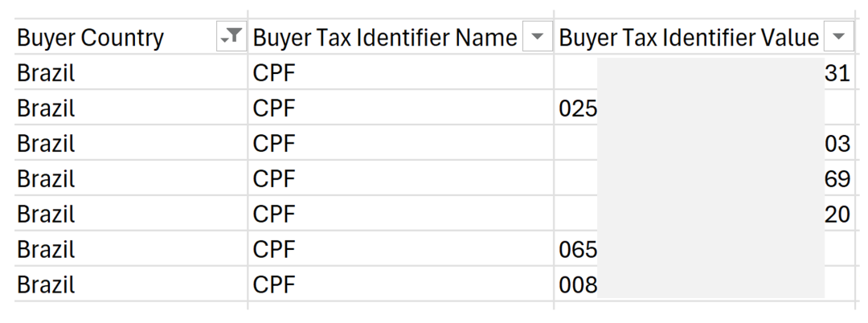Select the first CPF cell

pos(401,72)
